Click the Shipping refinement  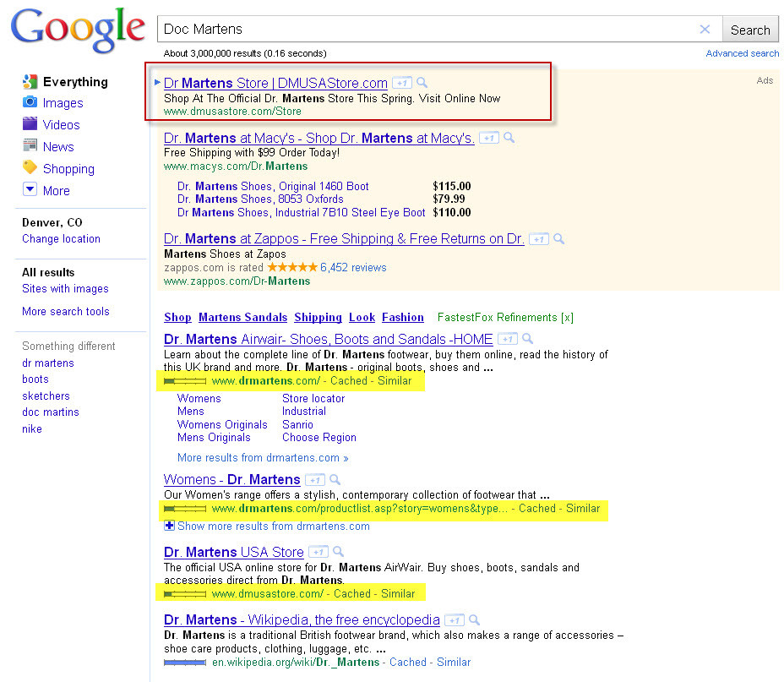pyautogui.click(x=318, y=318)
